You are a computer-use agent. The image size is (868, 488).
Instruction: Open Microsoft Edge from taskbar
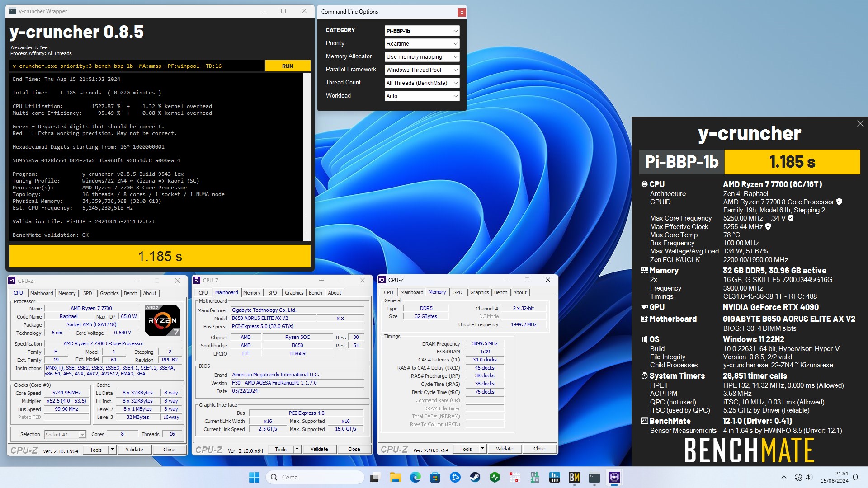click(415, 477)
